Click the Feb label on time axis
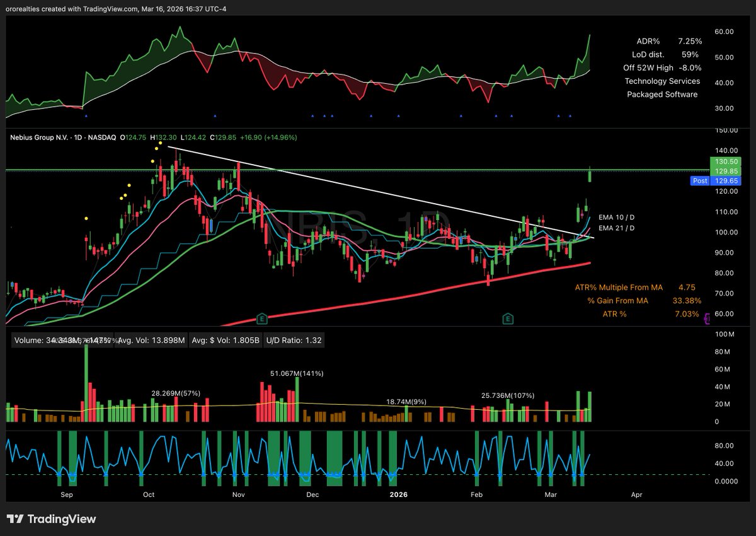This screenshot has height=536, width=756. click(x=476, y=495)
